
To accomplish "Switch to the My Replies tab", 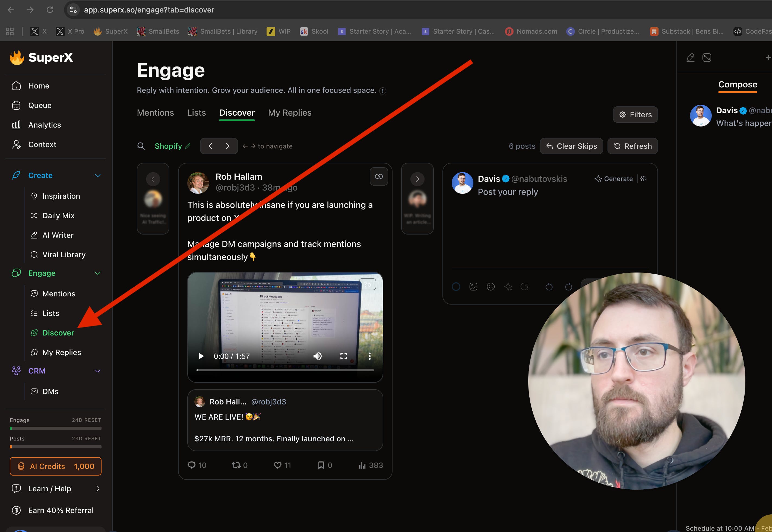I will pos(289,113).
